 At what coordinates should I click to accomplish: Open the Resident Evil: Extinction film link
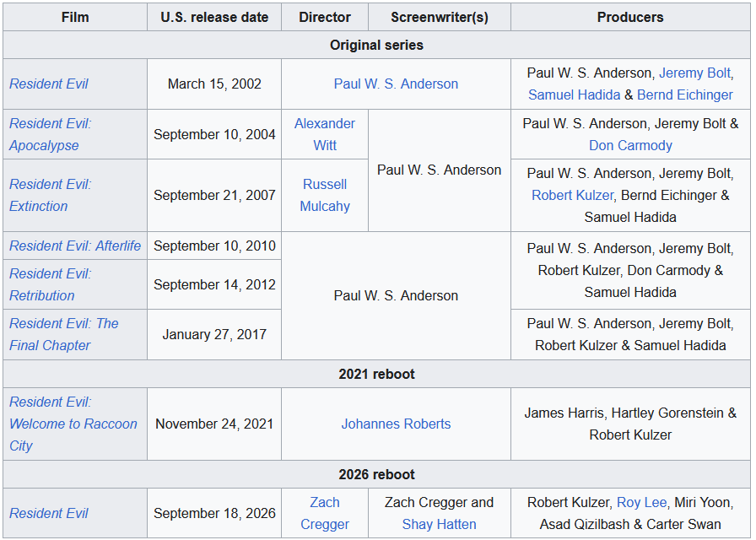point(50,195)
